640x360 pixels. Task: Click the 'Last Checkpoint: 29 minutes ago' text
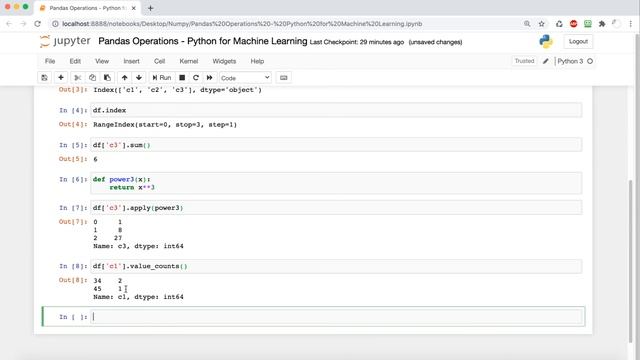[x=357, y=42]
